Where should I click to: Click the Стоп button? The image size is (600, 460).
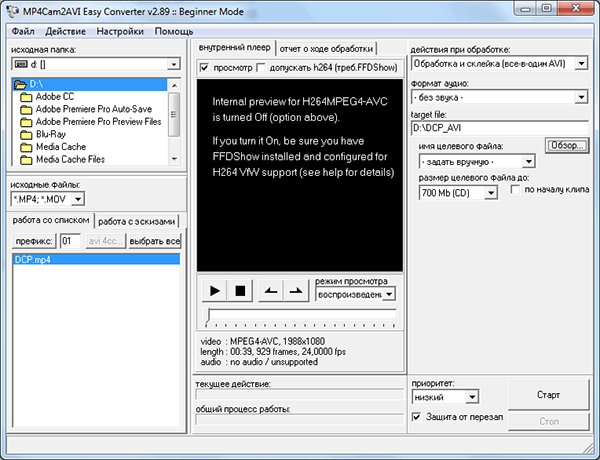coord(548,421)
